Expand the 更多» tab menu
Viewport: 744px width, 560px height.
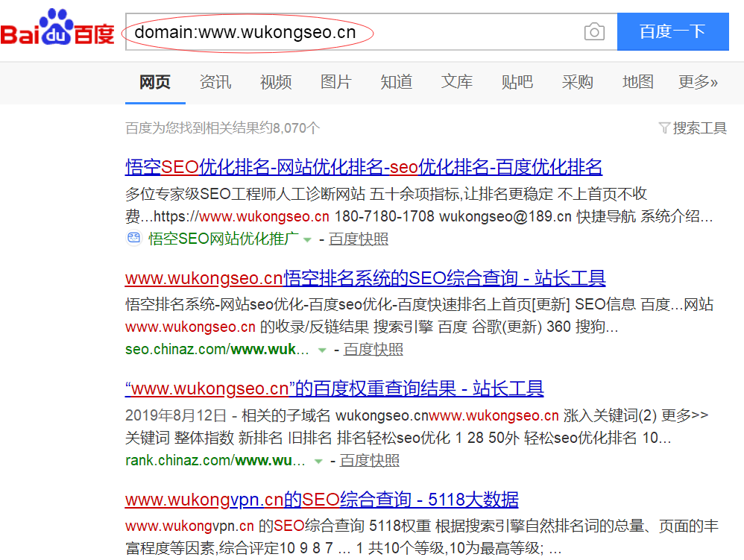698,82
